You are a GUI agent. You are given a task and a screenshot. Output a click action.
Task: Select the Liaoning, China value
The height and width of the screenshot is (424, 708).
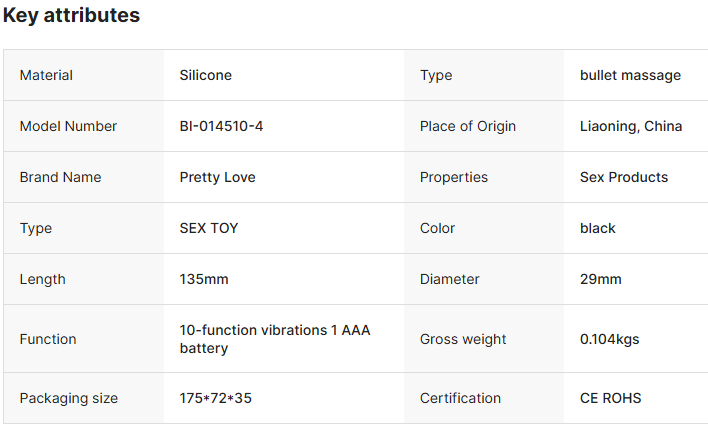point(631,126)
